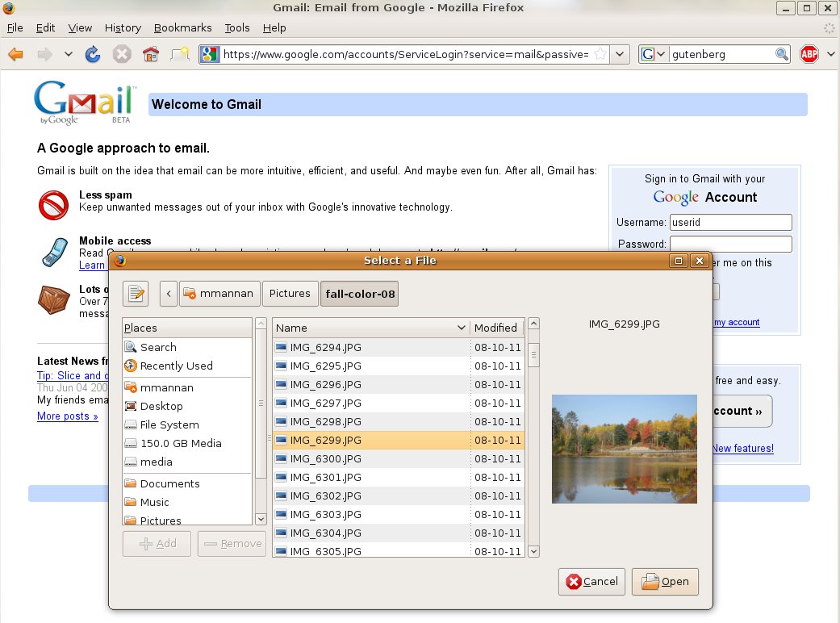Click the Mobile access phone icon
Viewport: 840px width, 623px height.
[x=55, y=253]
